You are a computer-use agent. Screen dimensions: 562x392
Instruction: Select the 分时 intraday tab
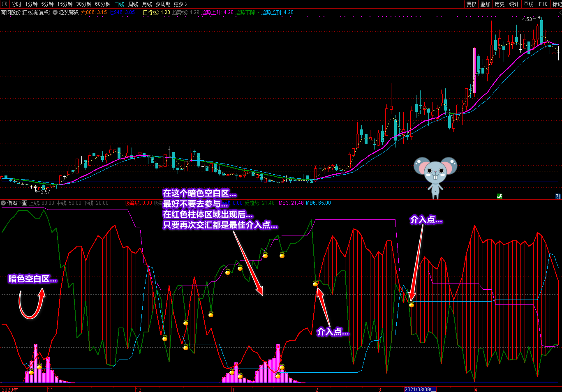click(x=16, y=4)
